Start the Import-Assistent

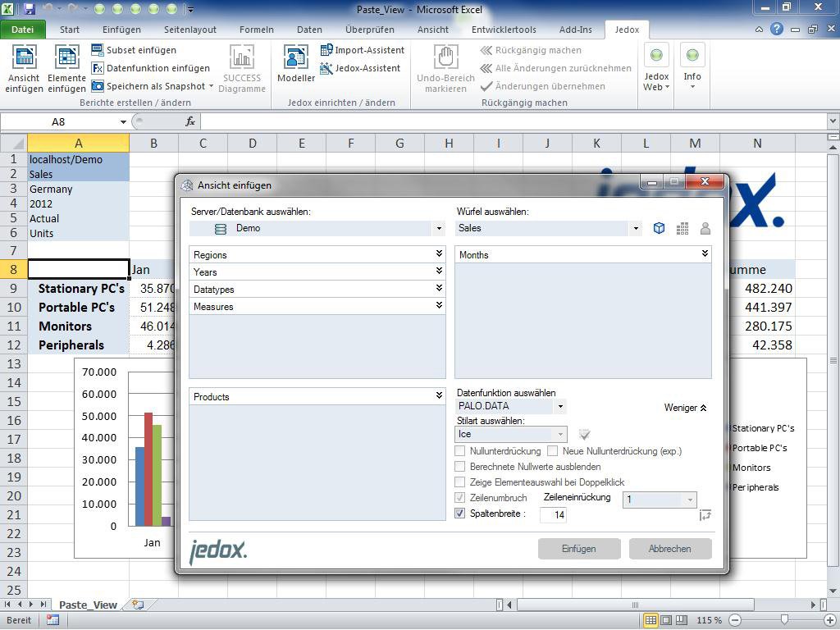(x=362, y=50)
